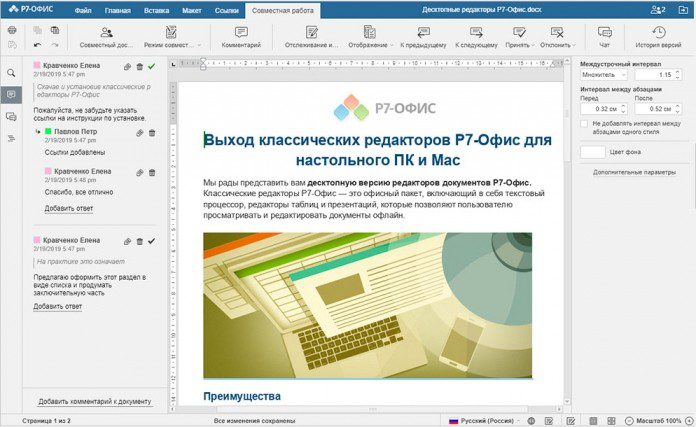Edit the reply 'Спасибо, все отлично'
696x427 pixels.
click(x=140, y=172)
